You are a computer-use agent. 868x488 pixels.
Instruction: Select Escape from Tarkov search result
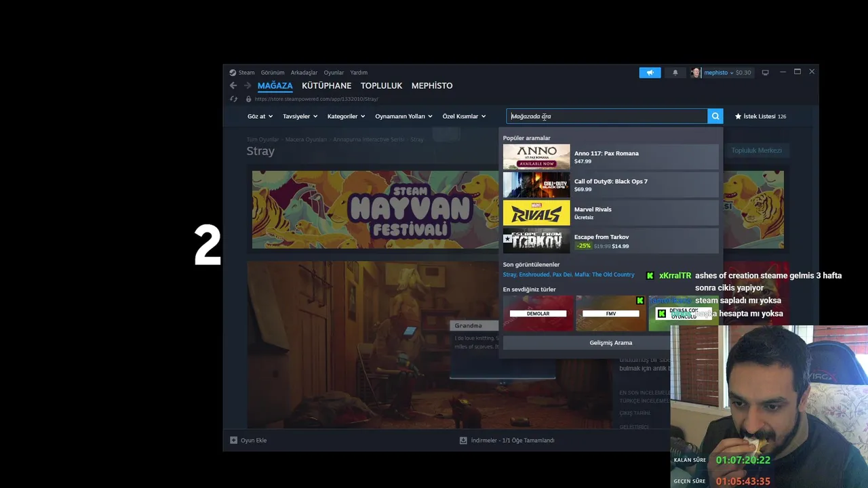tap(610, 241)
